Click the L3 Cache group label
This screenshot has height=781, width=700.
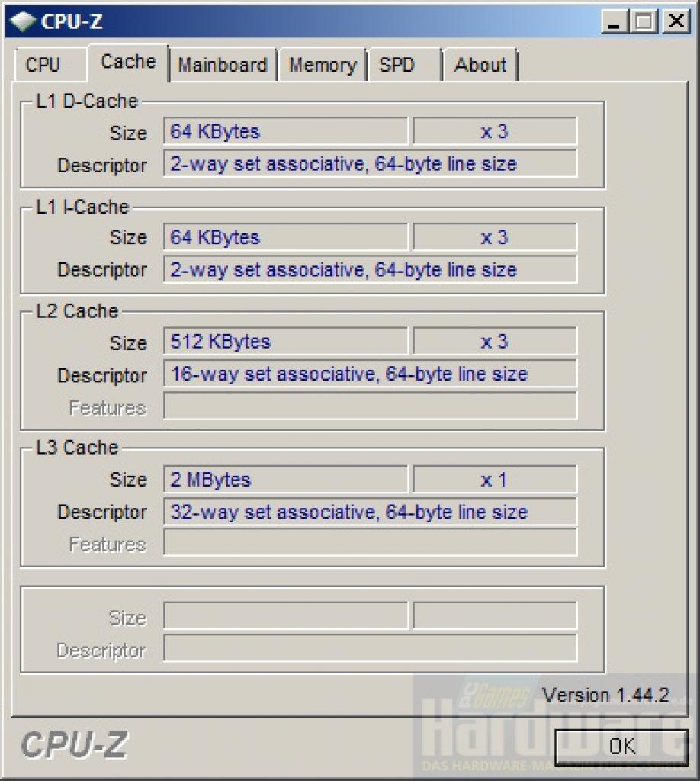[77, 447]
